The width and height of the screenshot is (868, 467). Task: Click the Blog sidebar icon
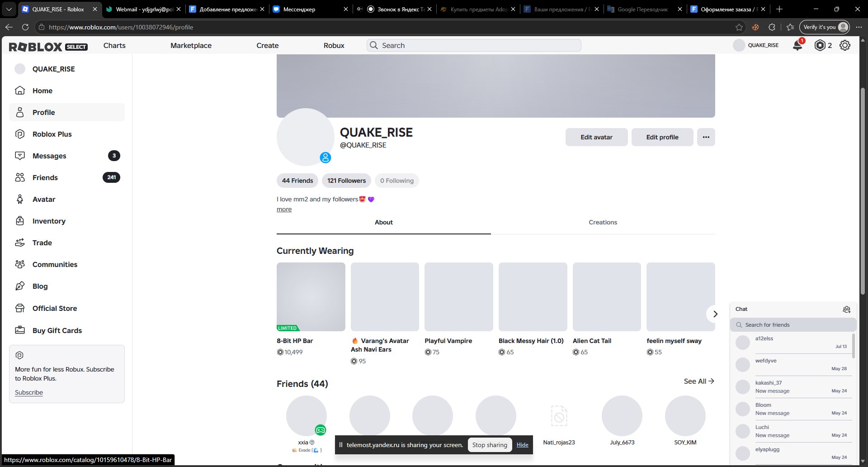20,286
